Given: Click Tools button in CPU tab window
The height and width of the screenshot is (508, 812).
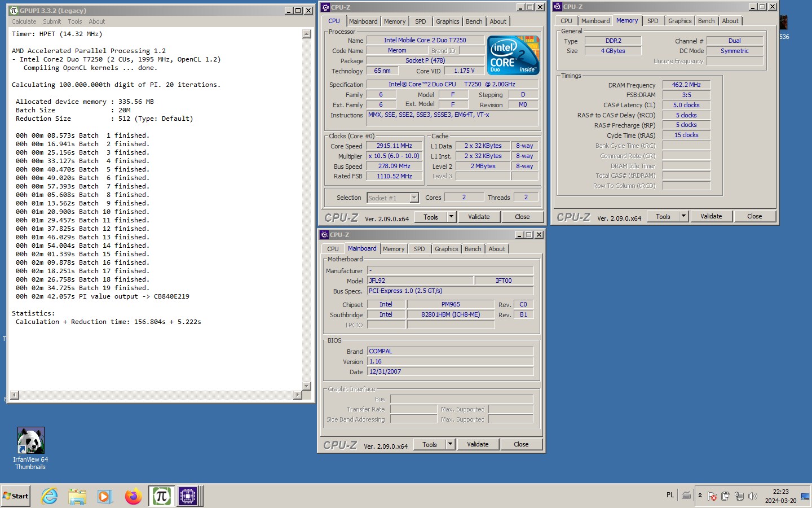Looking at the screenshot, I should click(431, 217).
